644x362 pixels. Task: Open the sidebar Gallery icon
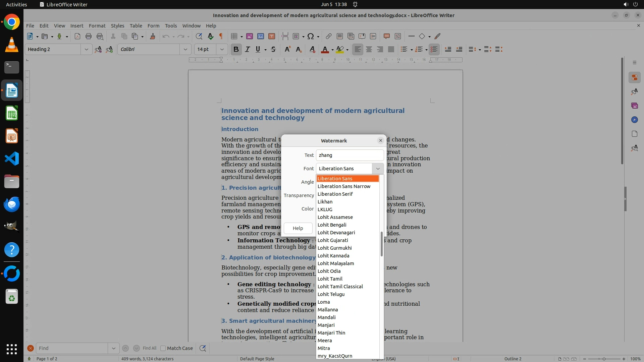pos(634,106)
